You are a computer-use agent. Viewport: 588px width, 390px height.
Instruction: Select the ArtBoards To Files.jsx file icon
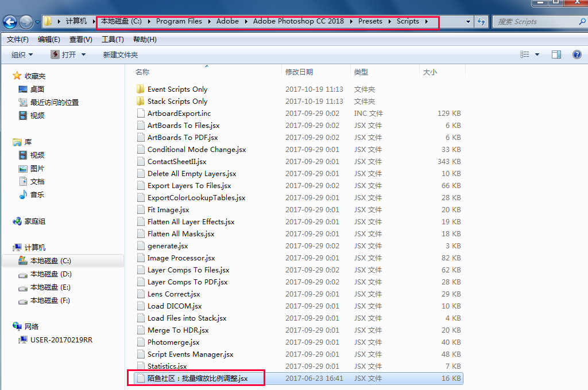coord(141,125)
